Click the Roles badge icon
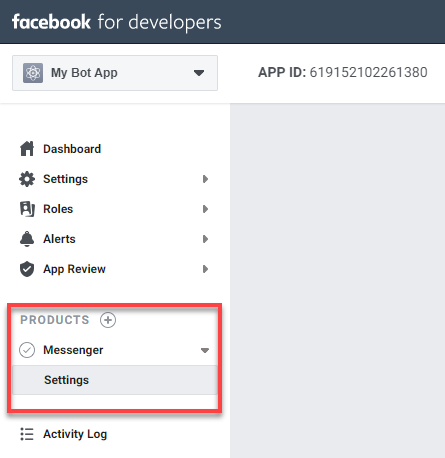The height and width of the screenshot is (458, 445). pos(27,209)
